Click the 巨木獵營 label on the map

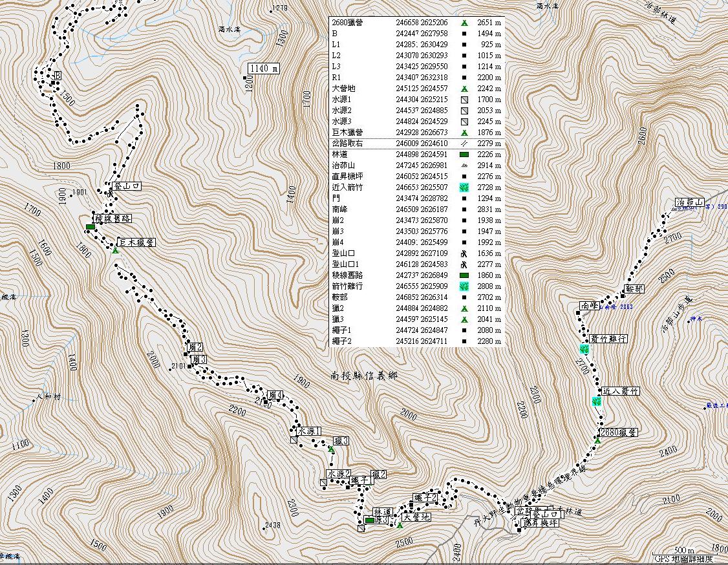click(136, 242)
